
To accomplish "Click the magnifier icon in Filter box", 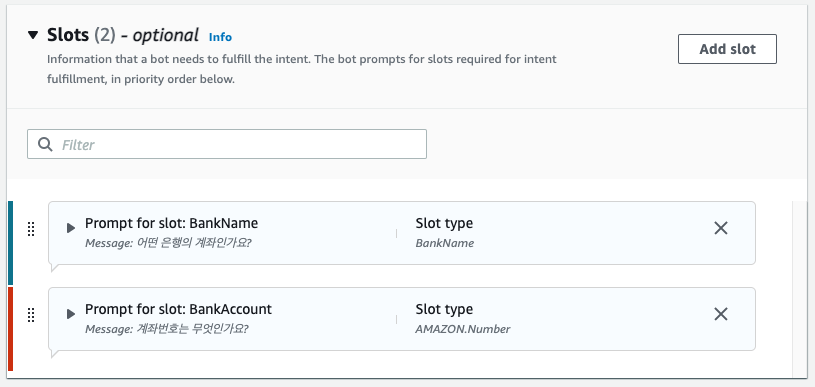I will [x=45, y=144].
